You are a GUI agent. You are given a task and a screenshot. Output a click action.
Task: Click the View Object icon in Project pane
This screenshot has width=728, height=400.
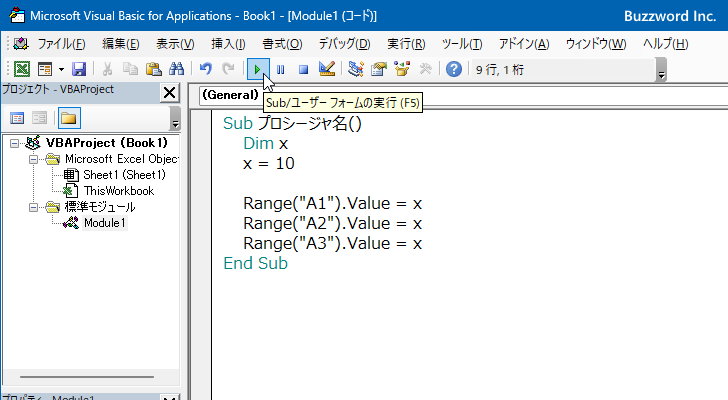pos(39,118)
